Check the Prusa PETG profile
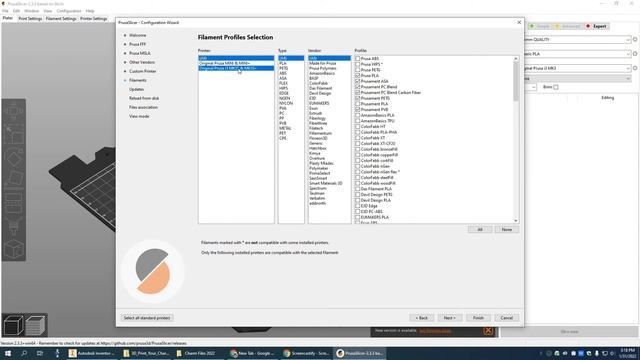 point(358,70)
